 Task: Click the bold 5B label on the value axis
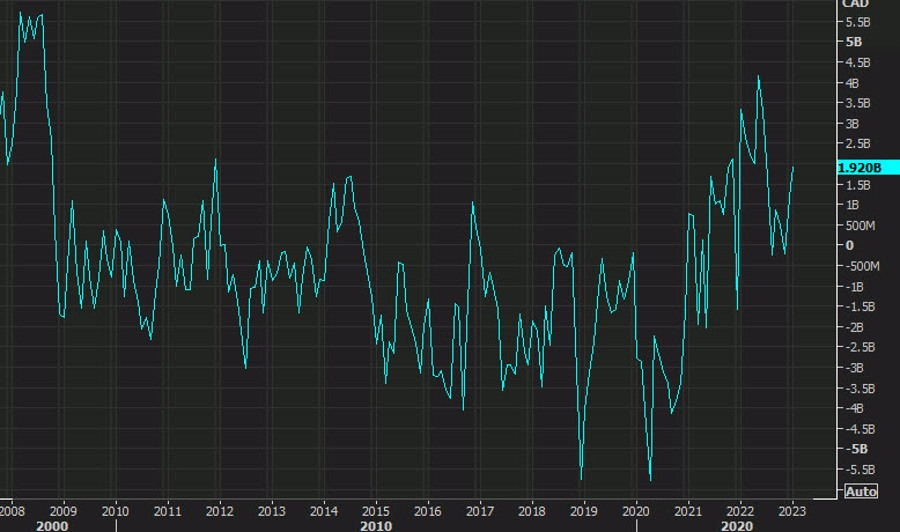click(854, 42)
